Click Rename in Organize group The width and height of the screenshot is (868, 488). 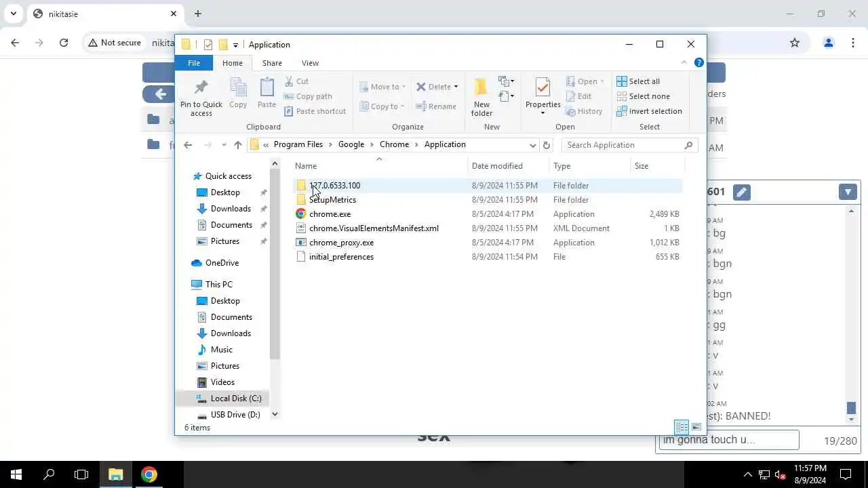click(x=436, y=106)
